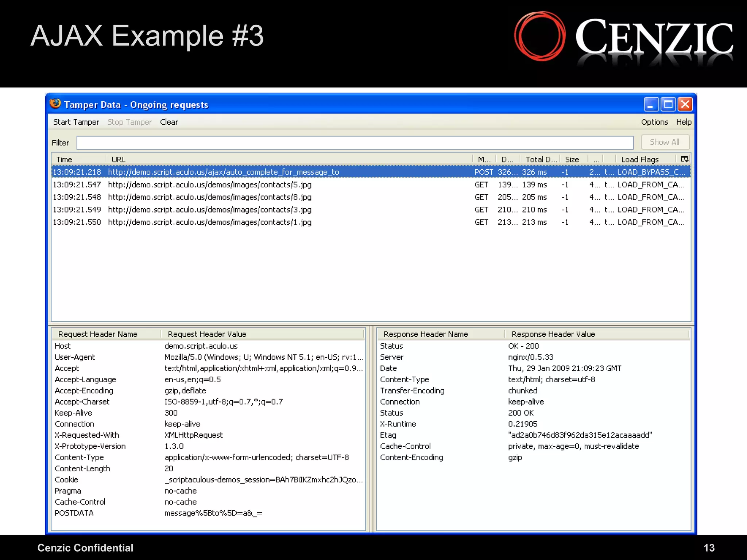
Task: Select the X-Prototype-Version request header row
Action: click(x=208, y=446)
